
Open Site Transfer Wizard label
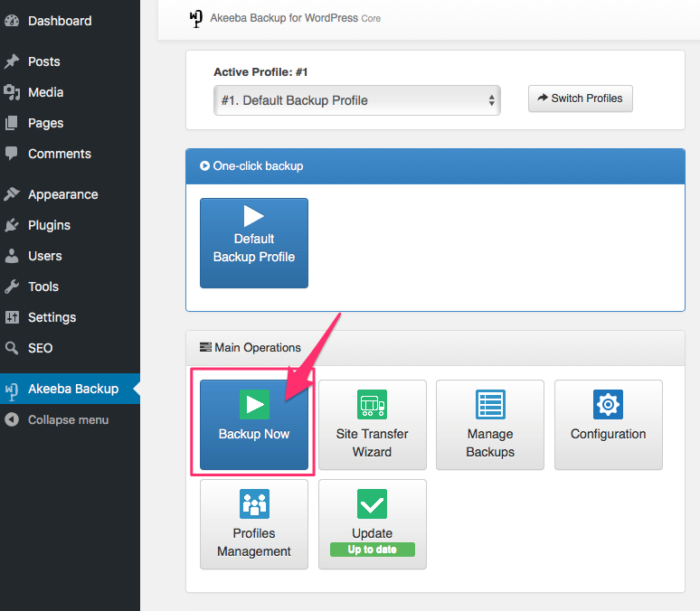372,443
